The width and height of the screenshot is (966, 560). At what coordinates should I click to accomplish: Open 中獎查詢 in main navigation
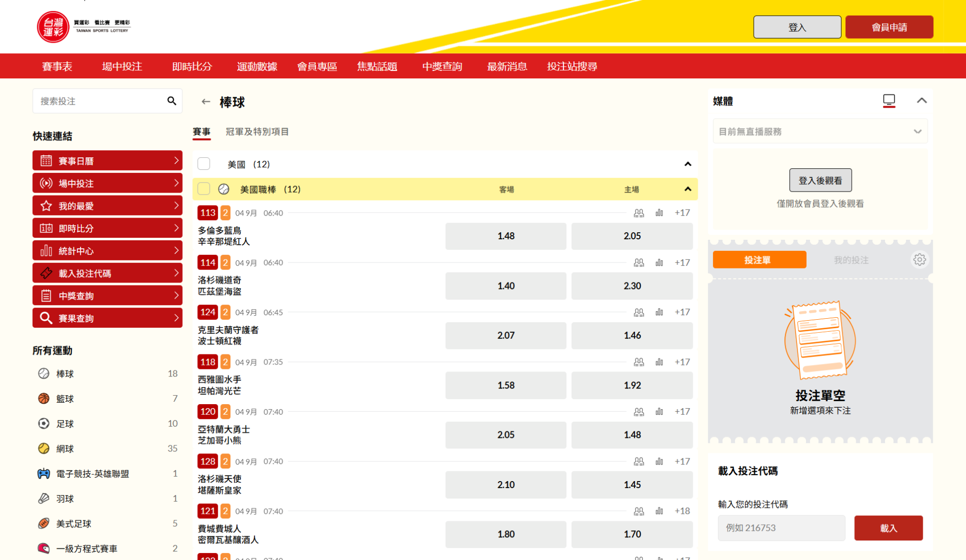click(x=442, y=66)
